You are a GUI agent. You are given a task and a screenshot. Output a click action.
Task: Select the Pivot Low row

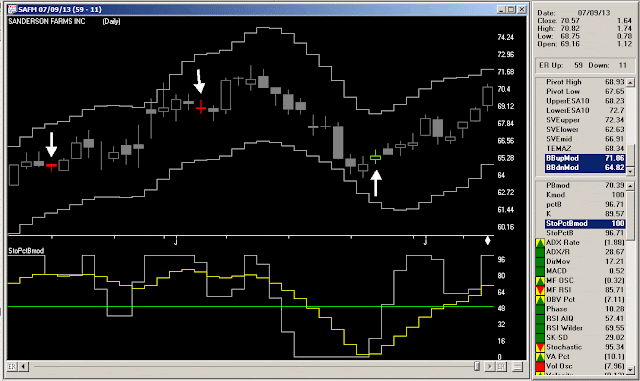pos(585,91)
